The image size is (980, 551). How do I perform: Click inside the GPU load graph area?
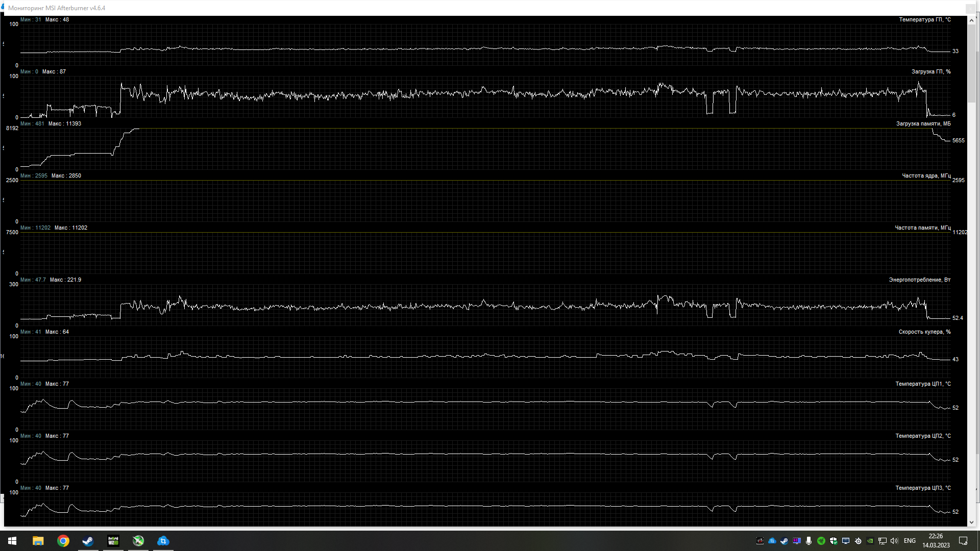(x=485, y=97)
